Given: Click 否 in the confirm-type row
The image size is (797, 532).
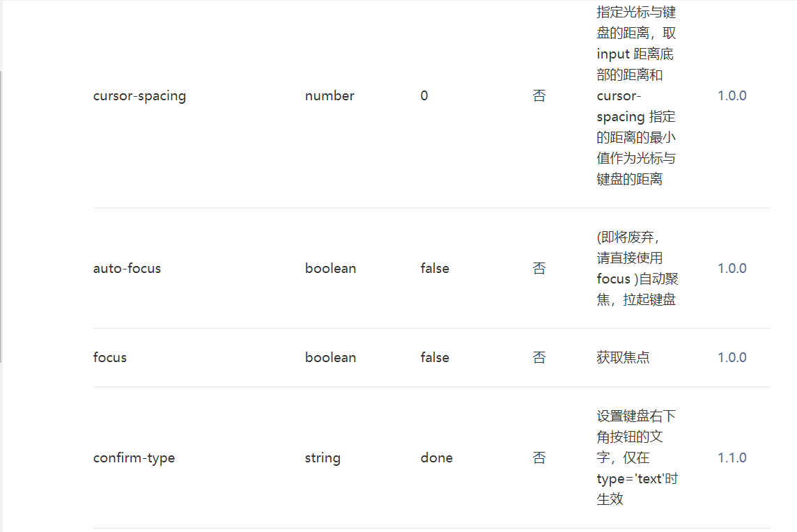Looking at the screenshot, I should point(539,457).
